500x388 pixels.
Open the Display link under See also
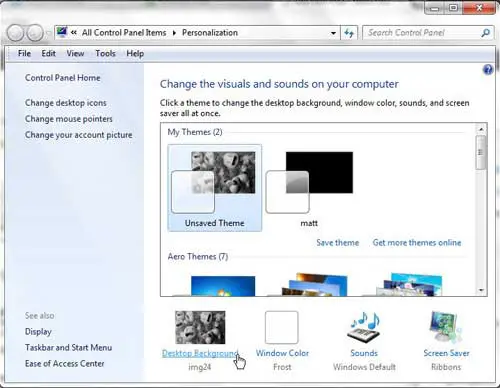tap(38, 332)
